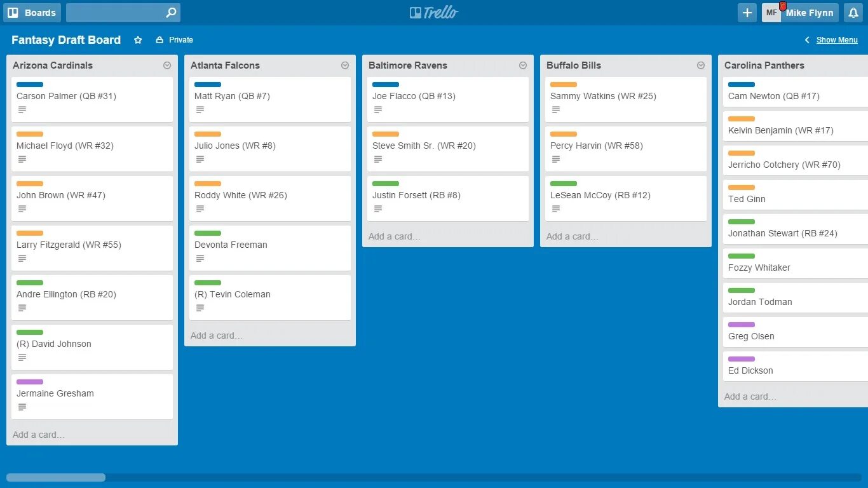
Task: Focus the top search input field
Action: (x=123, y=13)
